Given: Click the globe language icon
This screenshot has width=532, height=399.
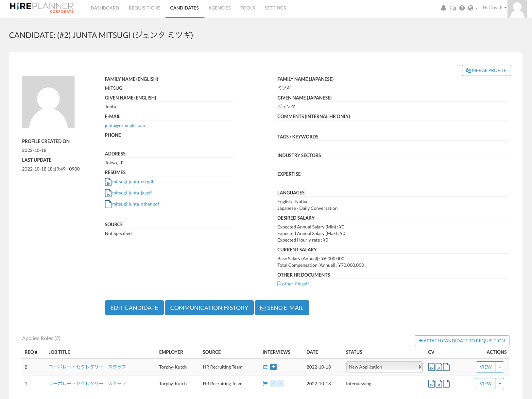Looking at the screenshot, I should pyautogui.click(x=471, y=8).
